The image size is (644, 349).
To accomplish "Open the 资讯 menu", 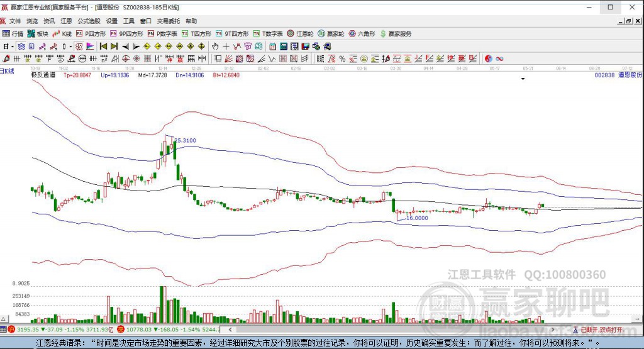I will pos(49,21).
